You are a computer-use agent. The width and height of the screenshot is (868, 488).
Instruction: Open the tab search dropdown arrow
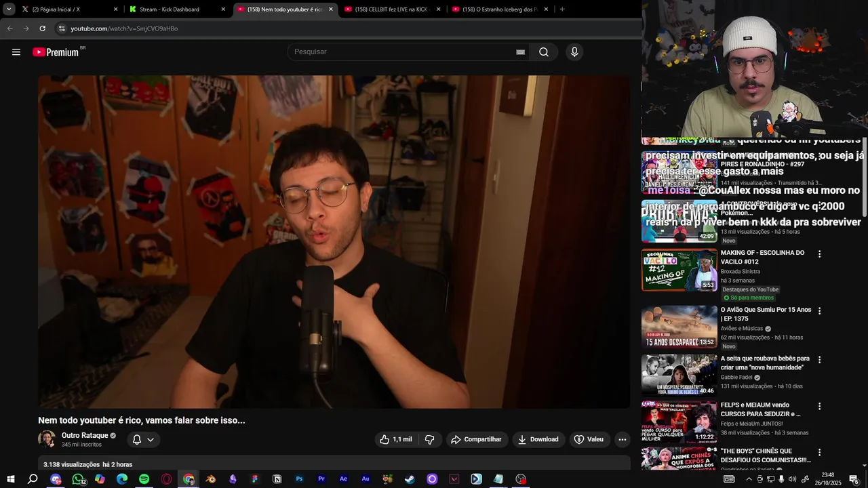point(9,9)
